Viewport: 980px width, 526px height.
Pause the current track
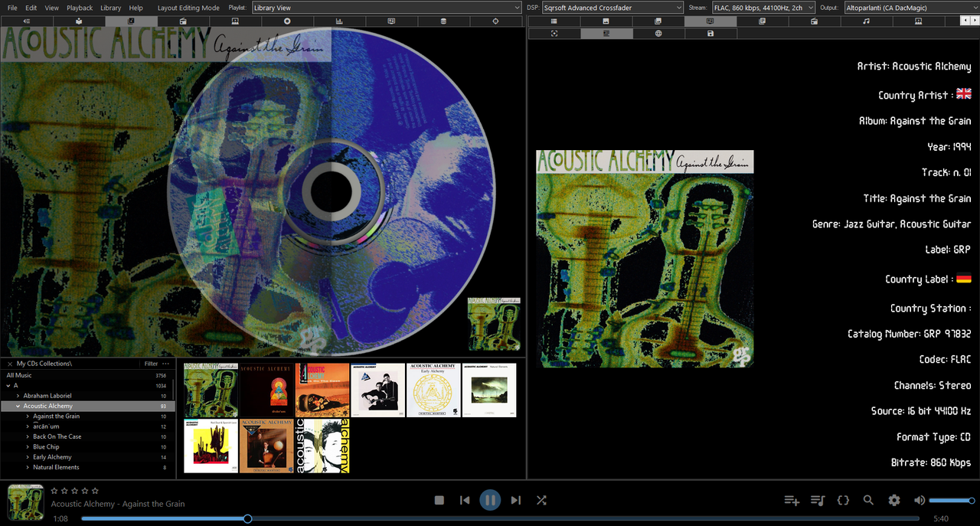coord(490,500)
